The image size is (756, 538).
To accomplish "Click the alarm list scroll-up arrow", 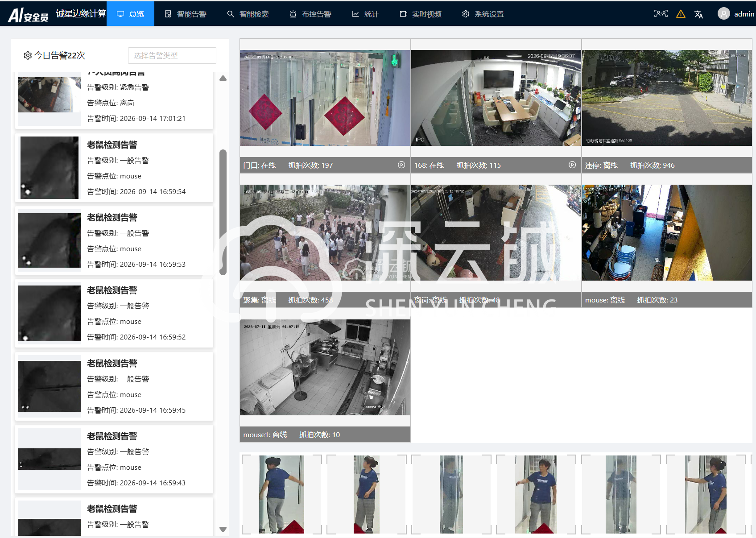I will [223, 79].
